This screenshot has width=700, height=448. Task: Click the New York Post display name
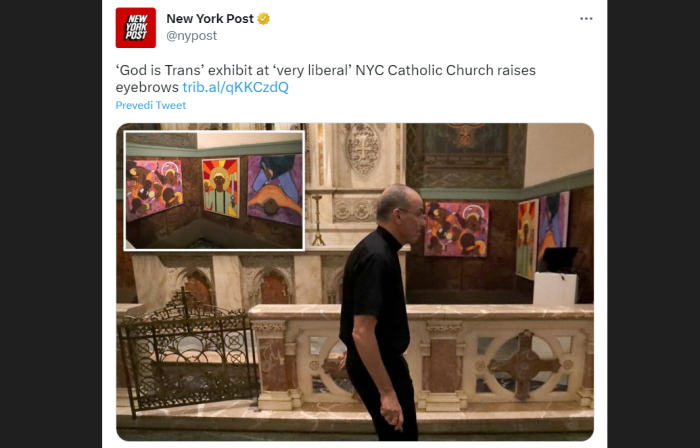pyautogui.click(x=210, y=19)
